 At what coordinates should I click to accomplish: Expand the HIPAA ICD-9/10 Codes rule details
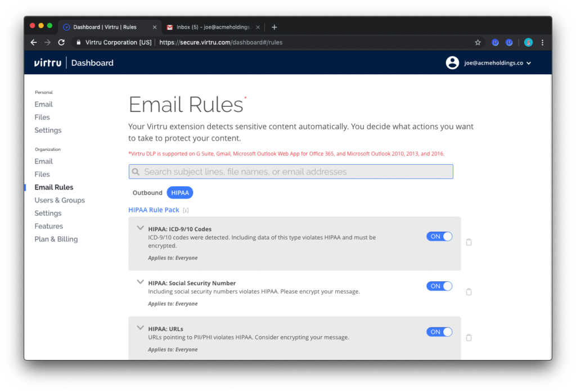coord(140,228)
